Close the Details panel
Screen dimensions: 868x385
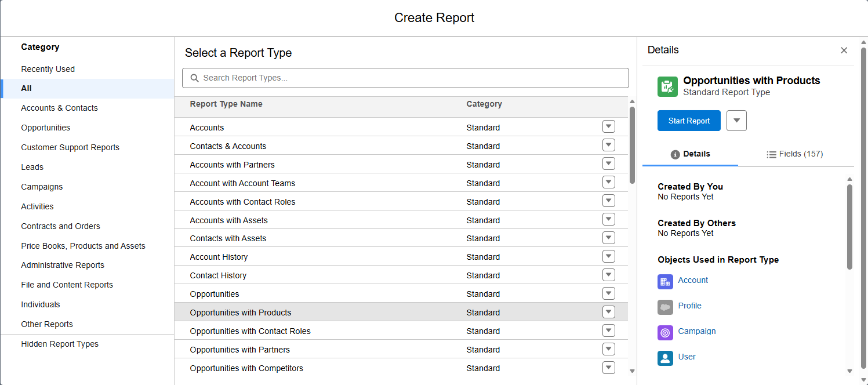point(844,50)
